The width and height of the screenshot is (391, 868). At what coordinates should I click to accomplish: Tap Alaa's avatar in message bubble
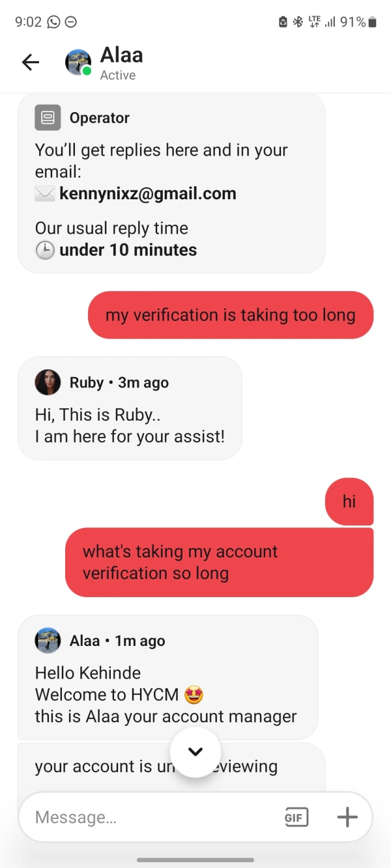48,641
